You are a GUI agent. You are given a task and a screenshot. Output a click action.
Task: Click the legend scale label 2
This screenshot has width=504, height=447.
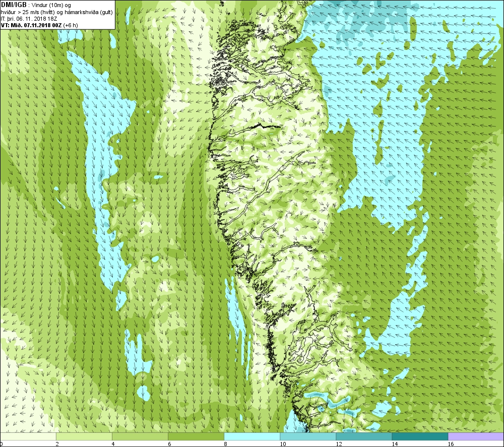57,444
